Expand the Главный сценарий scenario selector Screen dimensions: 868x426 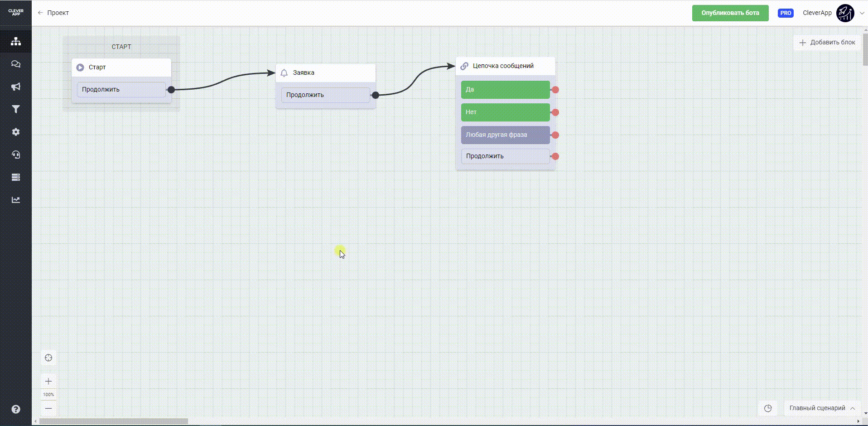click(822, 408)
